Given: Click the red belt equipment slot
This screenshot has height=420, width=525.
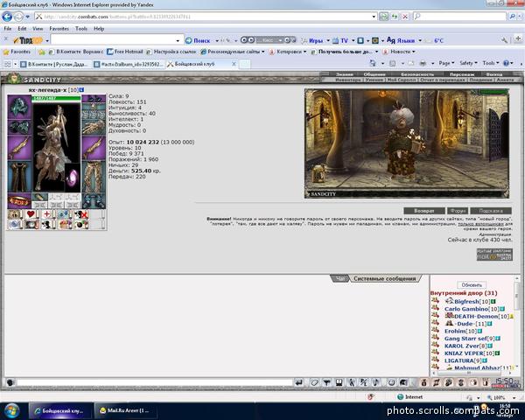Looking at the screenshot, I should point(19,201).
